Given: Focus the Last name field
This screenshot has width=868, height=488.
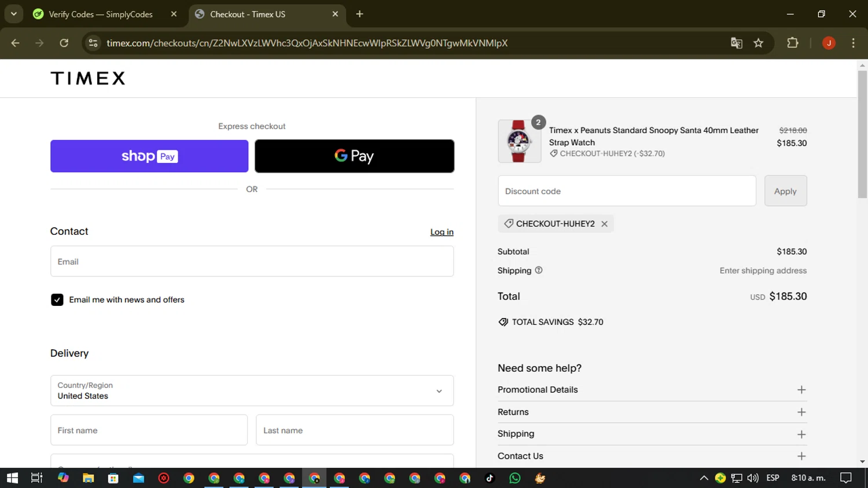Looking at the screenshot, I should [355, 430].
